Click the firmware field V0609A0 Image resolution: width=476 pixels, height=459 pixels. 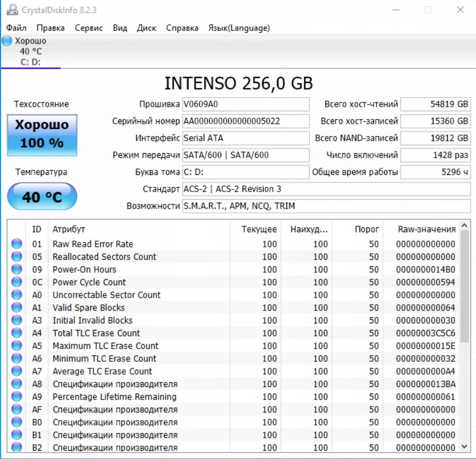click(x=245, y=104)
